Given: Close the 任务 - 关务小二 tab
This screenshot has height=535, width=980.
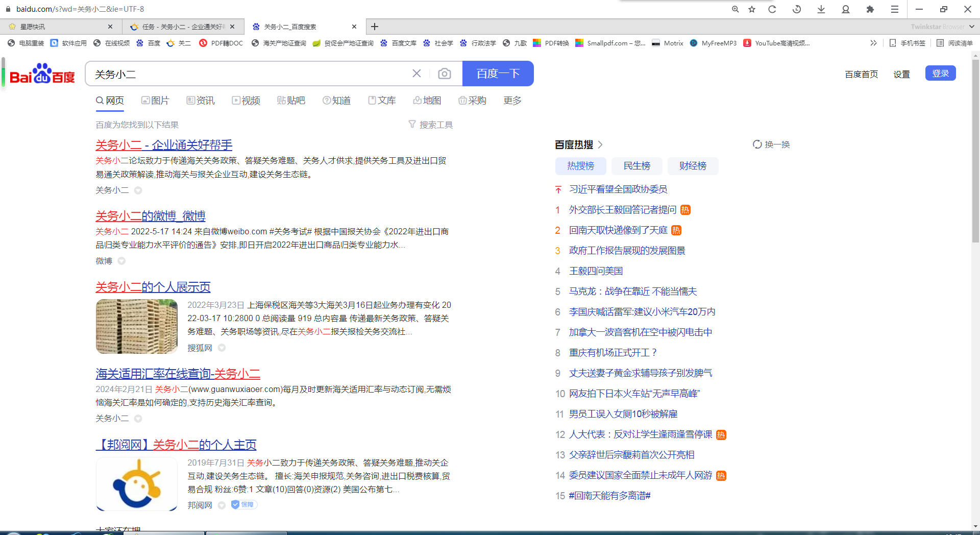Looking at the screenshot, I should click(232, 27).
